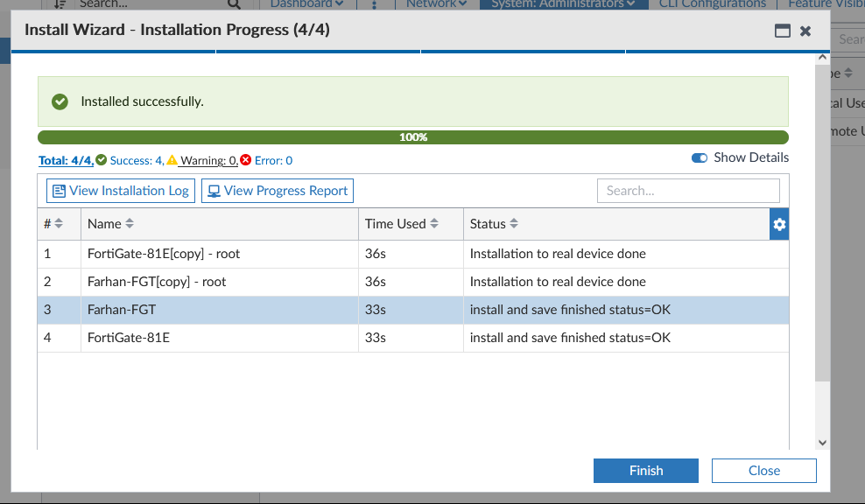Screen dimensions: 865x504
Task: Click the table column settings gear icon
Action: coord(779,224)
